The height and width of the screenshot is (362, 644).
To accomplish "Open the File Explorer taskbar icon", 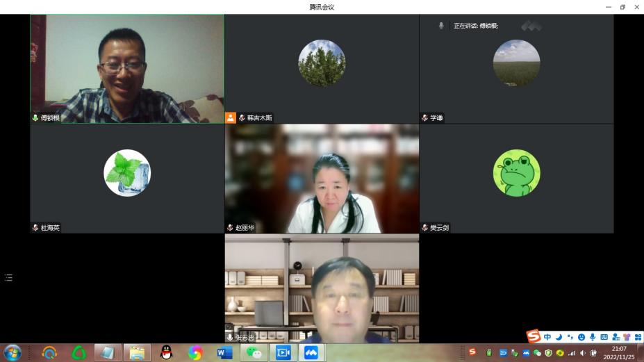I will [x=137, y=352].
